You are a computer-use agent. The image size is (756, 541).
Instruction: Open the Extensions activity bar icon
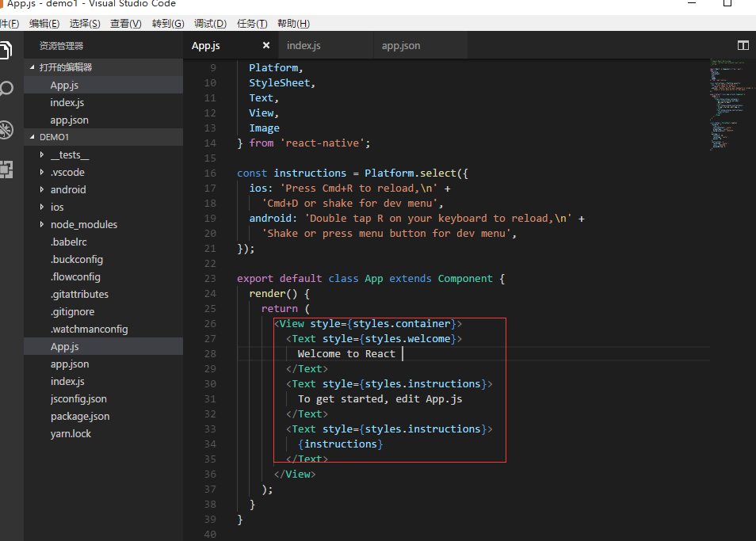6,170
